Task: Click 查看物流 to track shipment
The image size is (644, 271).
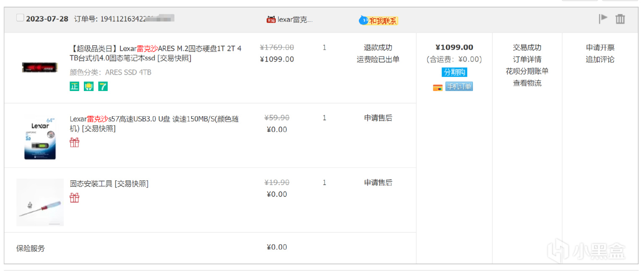Action: [x=527, y=83]
